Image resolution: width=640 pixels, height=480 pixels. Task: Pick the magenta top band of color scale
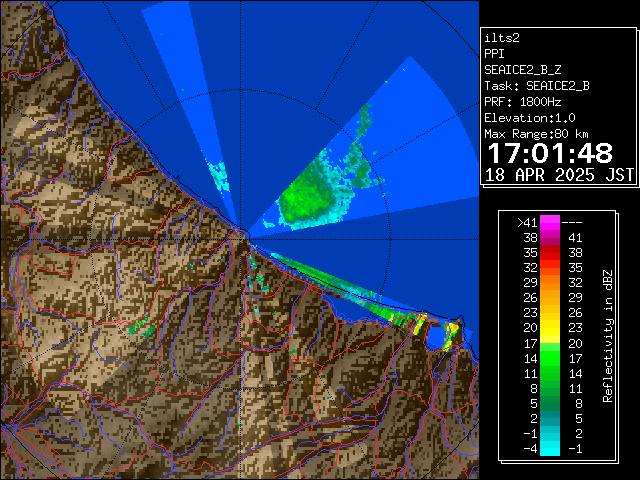tap(550, 223)
